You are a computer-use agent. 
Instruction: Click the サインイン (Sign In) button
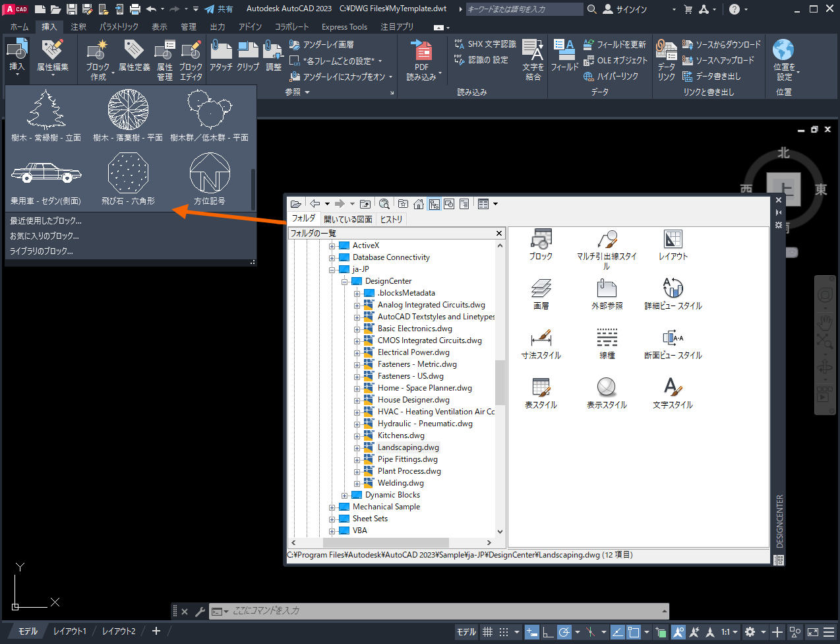click(x=625, y=9)
